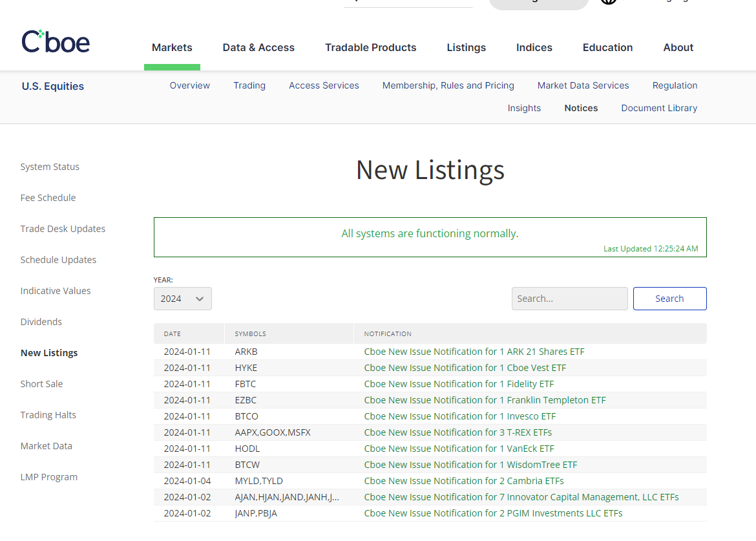Go to System Status in sidebar
This screenshot has width=756, height=541.
[50, 167]
